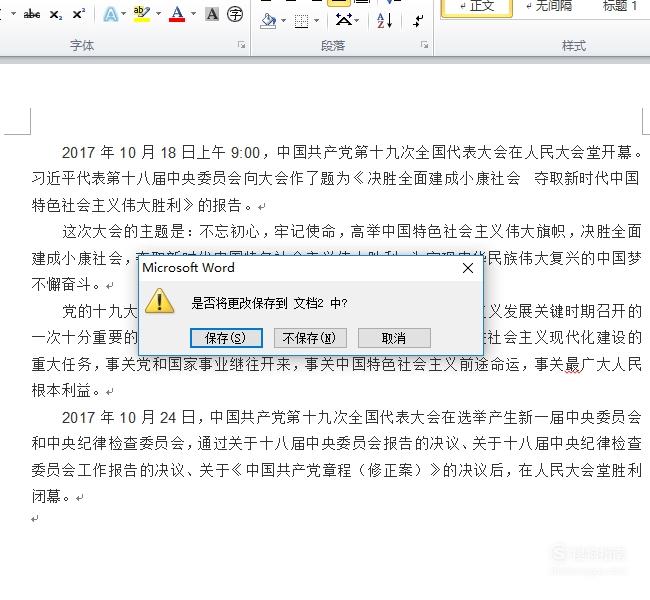Screen dimensions: 650x600
Task: Click the text 2017 年 10 月 24 日
Action: pos(128,417)
